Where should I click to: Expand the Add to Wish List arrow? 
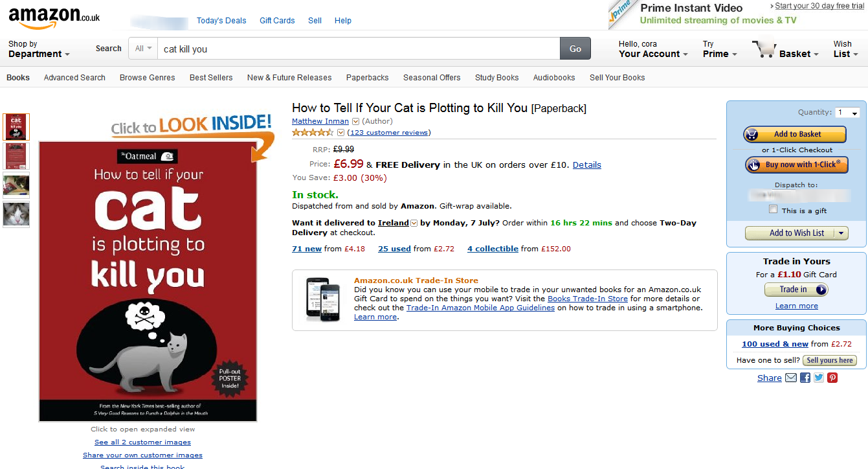point(841,233)
